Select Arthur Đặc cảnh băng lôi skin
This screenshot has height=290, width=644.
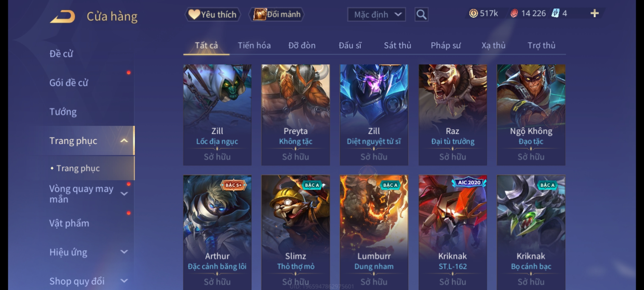pos(217,233)
